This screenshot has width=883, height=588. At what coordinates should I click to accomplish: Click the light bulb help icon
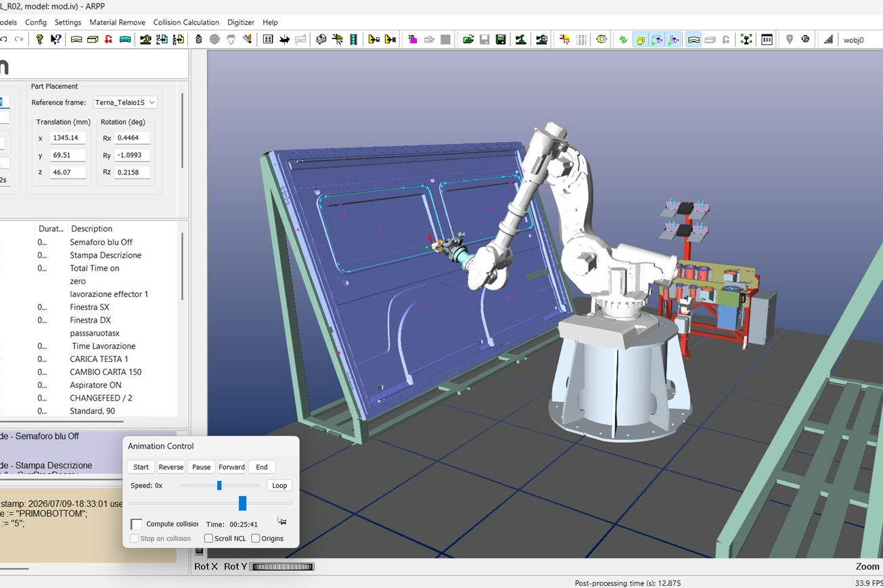click(x=40, y=40)
